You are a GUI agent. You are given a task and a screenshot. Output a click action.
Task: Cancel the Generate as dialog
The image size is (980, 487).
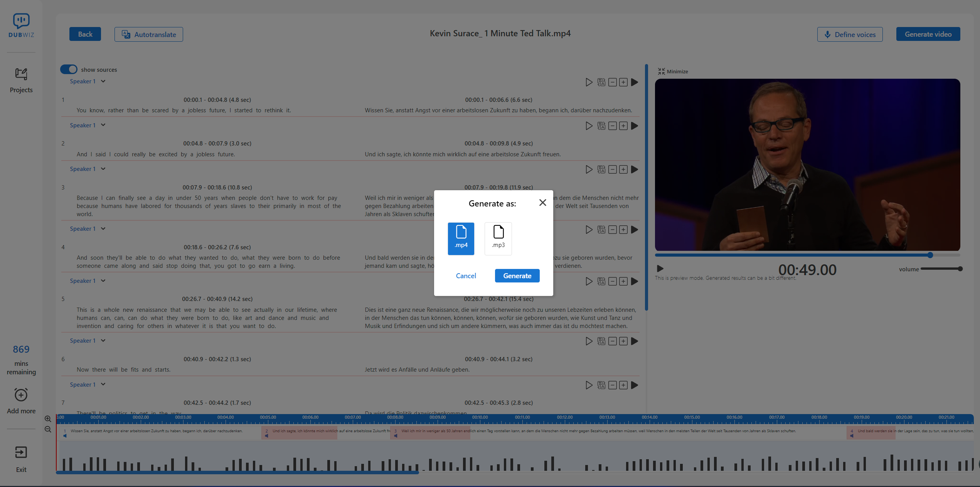tap(466, 276)
